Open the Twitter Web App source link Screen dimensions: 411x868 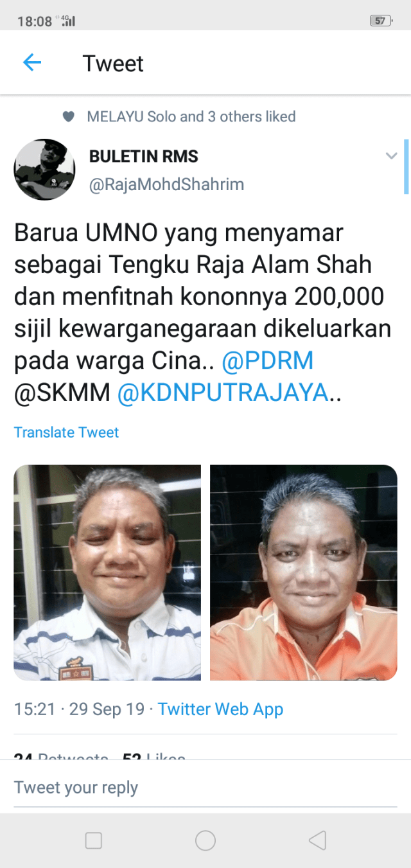(x=220, y=709)
